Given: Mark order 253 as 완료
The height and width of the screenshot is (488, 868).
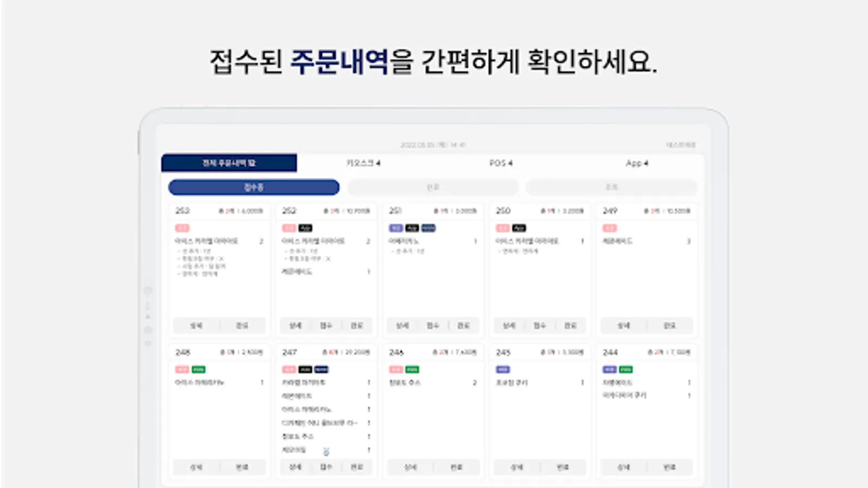Looking at the screenshot, I should (x=242, y=325).
